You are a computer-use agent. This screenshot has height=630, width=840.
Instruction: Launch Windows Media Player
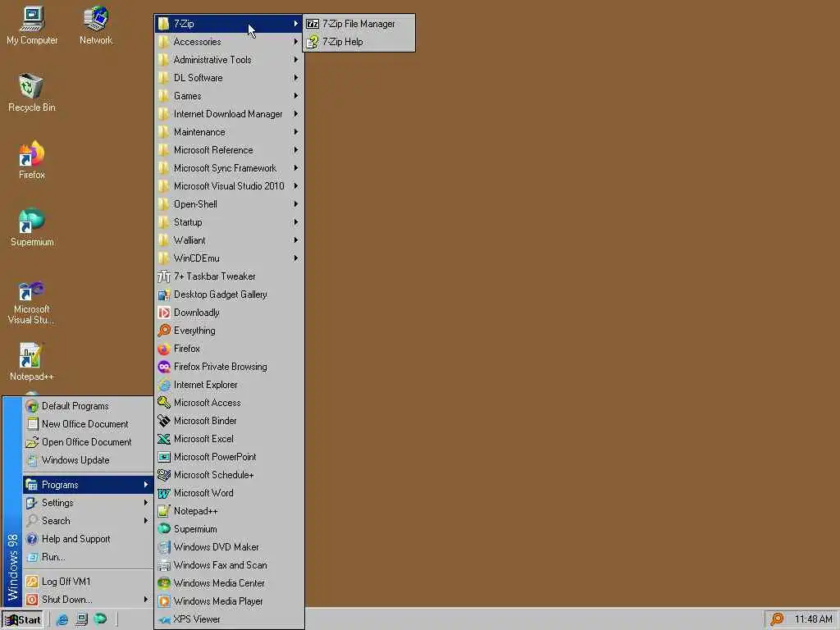click(229, 601)
